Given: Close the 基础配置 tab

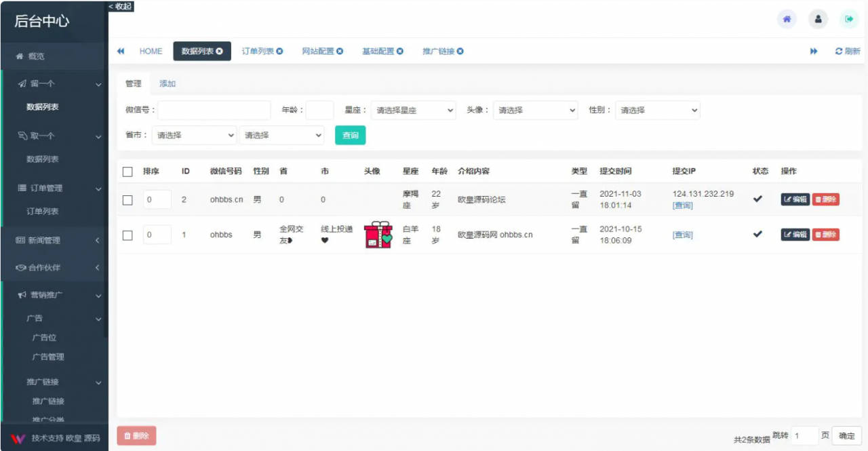Looking at the screenshot, I should [x=400, y=52].
